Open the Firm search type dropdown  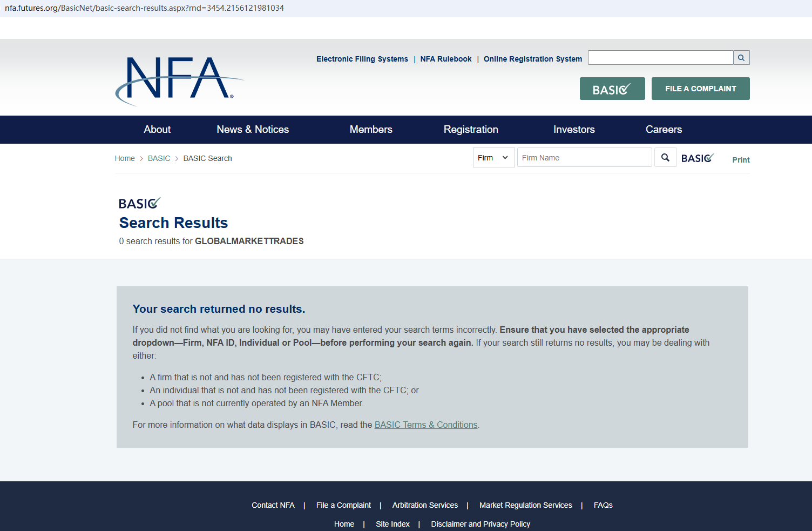pyautogui.click(x=493, y=158)
